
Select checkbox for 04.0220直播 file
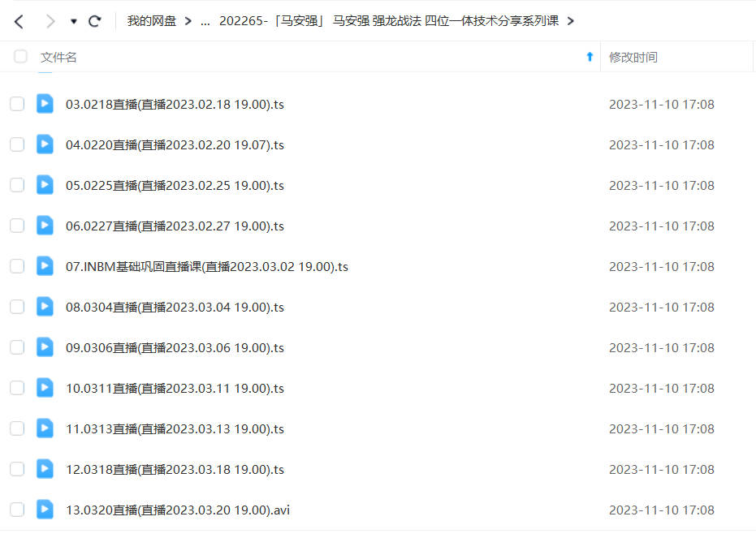(17, 144)
